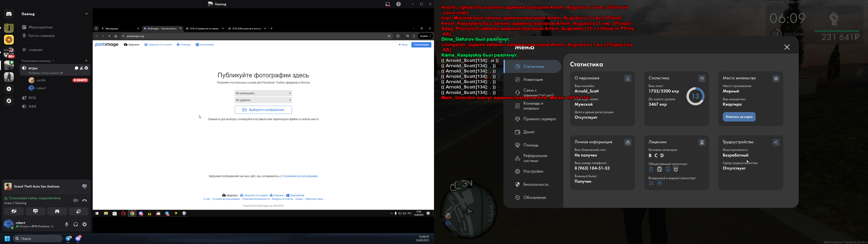Image resolution: width=868 pixels, height=244 pixels.
Task: Deafen with the headphones icon
Action: coord(76,224)
